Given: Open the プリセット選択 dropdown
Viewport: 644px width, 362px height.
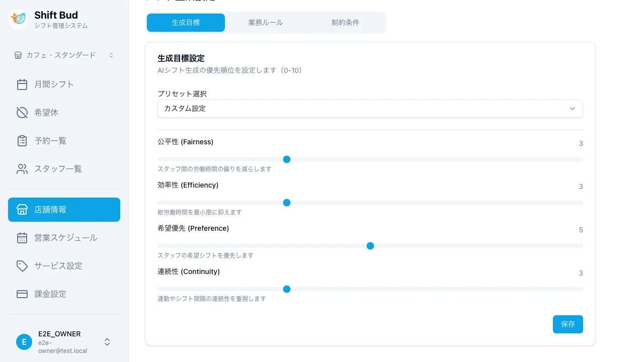Looking at the screenshot, I should [370, 108].
